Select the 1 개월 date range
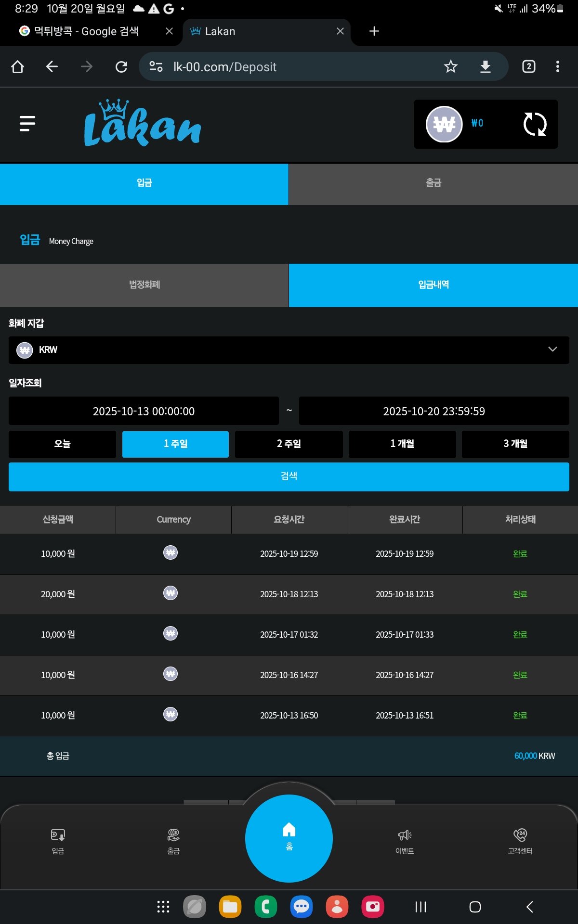Image resolution: width=578 pixels, height=924 pixels. [402, 444]
